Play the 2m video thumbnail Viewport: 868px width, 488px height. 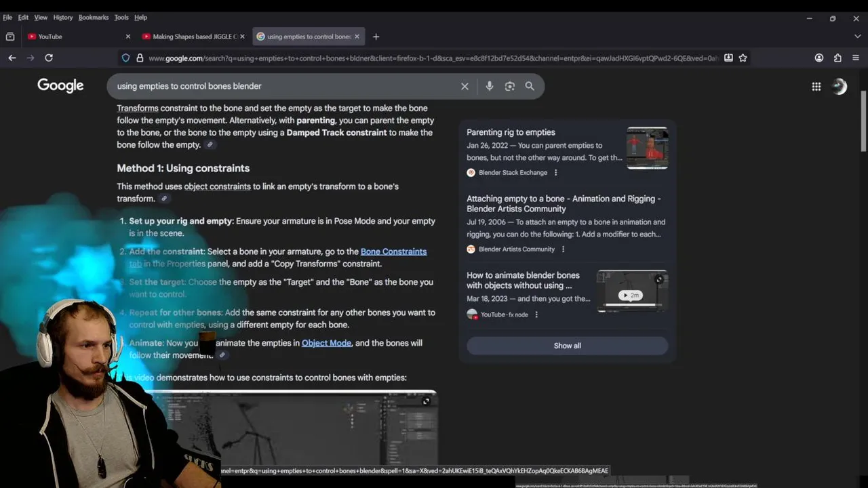[632, 291]
